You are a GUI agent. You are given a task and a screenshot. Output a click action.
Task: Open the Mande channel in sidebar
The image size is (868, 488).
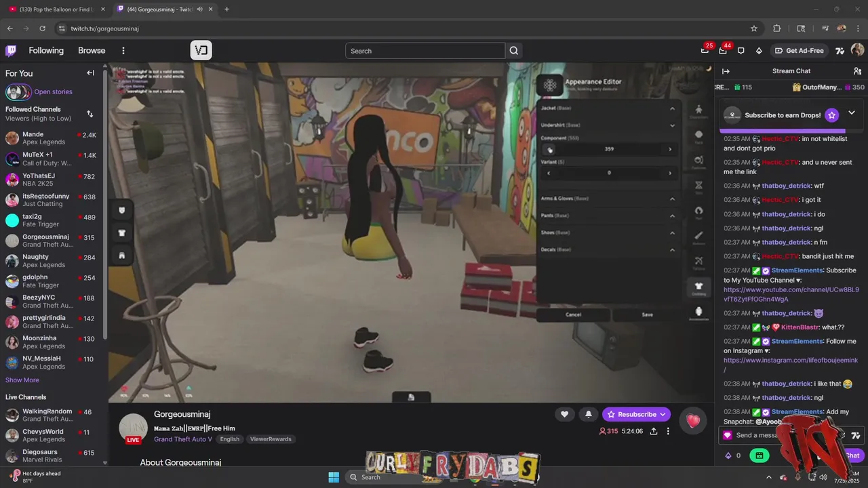click(x=52, y=138)
